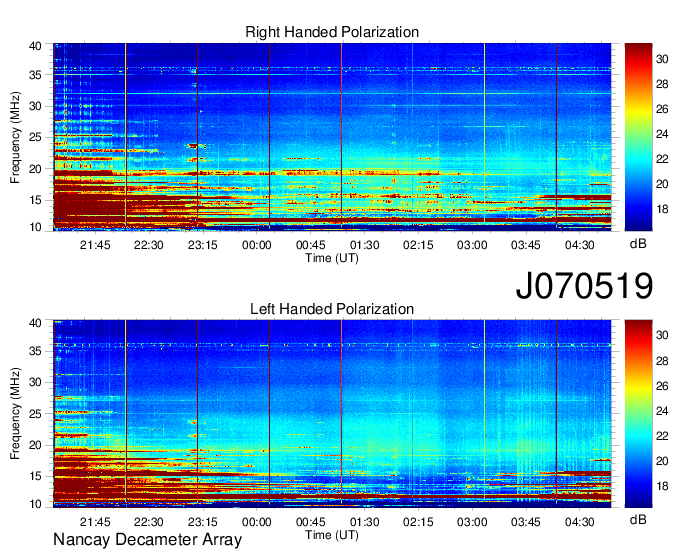Click the 35 MHz tick on Right Handed plot

35,75
